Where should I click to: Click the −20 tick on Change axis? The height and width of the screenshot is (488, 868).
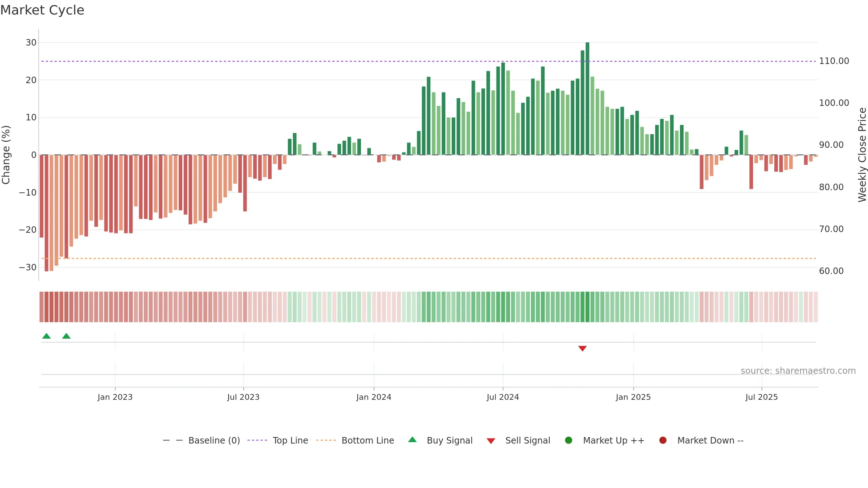[x=28, y=230]
